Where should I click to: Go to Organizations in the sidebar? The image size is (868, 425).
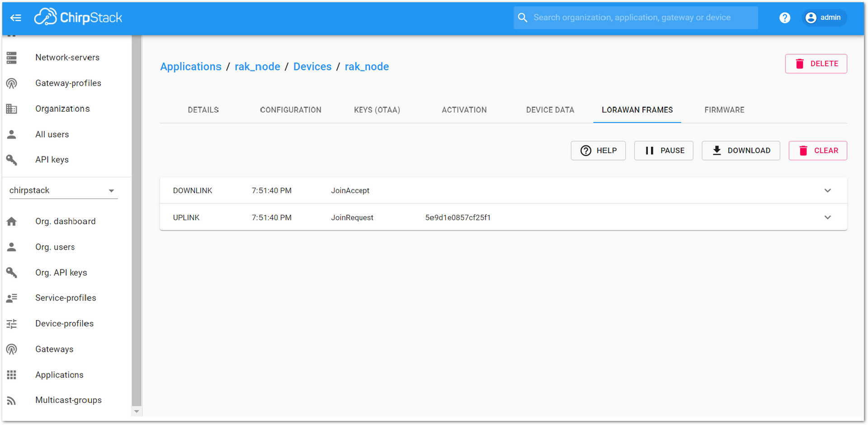[62, 109]
